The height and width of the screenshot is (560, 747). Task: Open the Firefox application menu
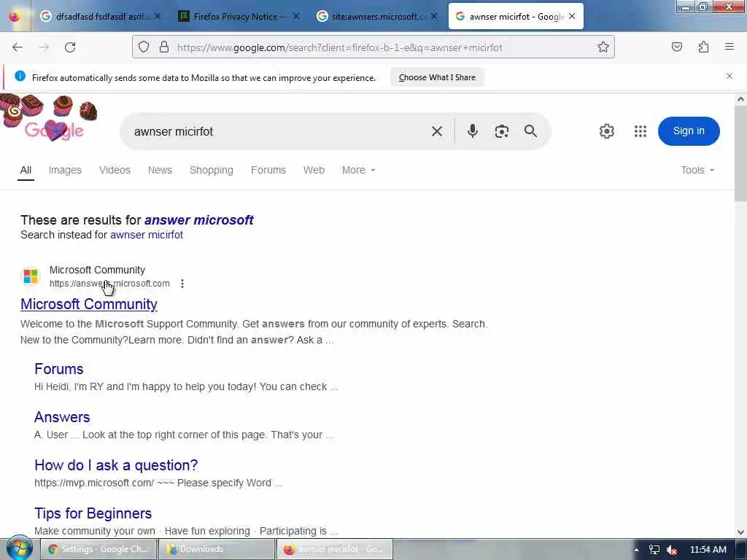click(x=729, y=47)
